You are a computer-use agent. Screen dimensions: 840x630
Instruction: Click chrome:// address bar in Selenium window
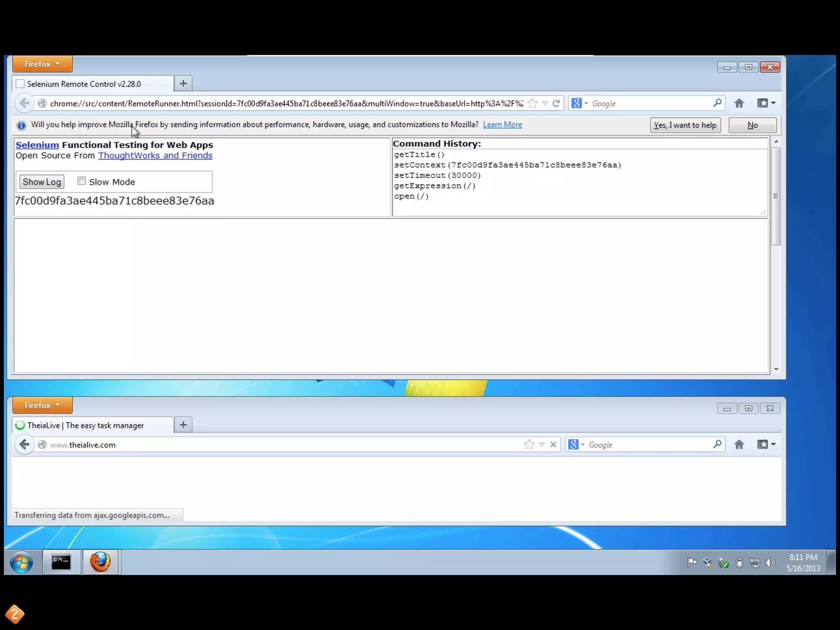pos(286,103)
